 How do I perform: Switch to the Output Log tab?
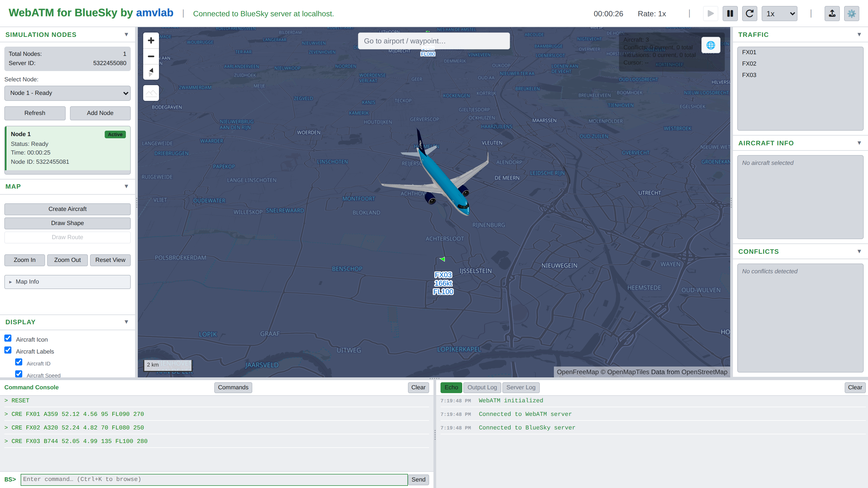click(482, 387)
